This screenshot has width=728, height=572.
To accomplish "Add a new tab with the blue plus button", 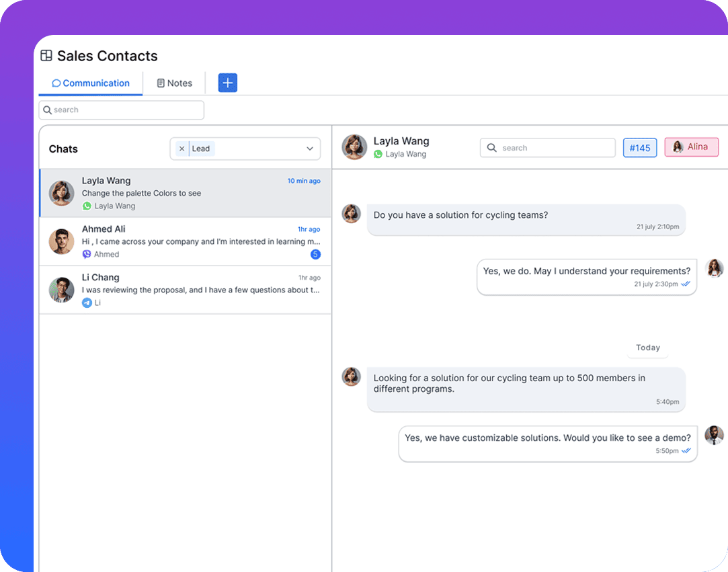I will tap(227, 83).
